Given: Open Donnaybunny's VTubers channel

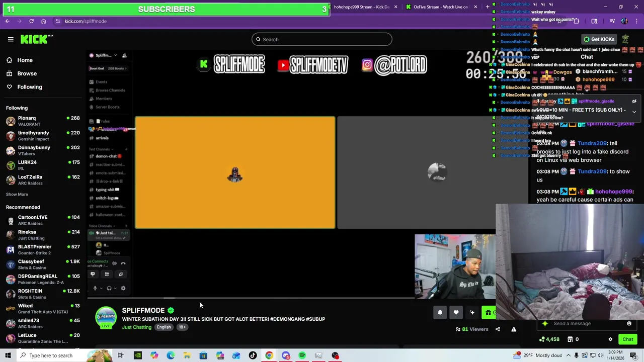Looking at the screenshot, I should click(x=43, y=150).
